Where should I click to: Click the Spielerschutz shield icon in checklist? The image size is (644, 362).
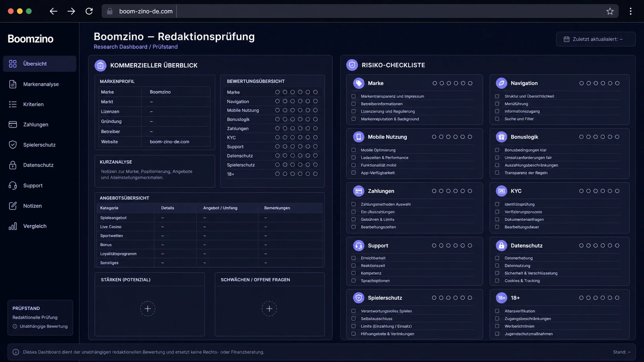click(359, 298)
